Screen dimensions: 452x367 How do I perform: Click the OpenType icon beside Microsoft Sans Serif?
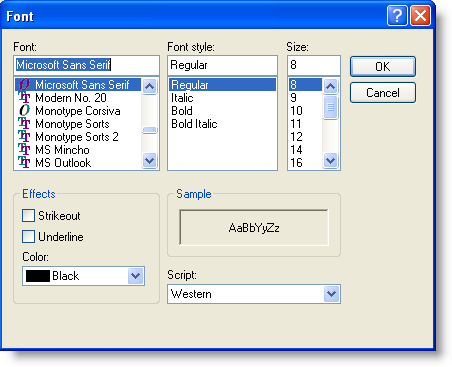pos(24,84)
